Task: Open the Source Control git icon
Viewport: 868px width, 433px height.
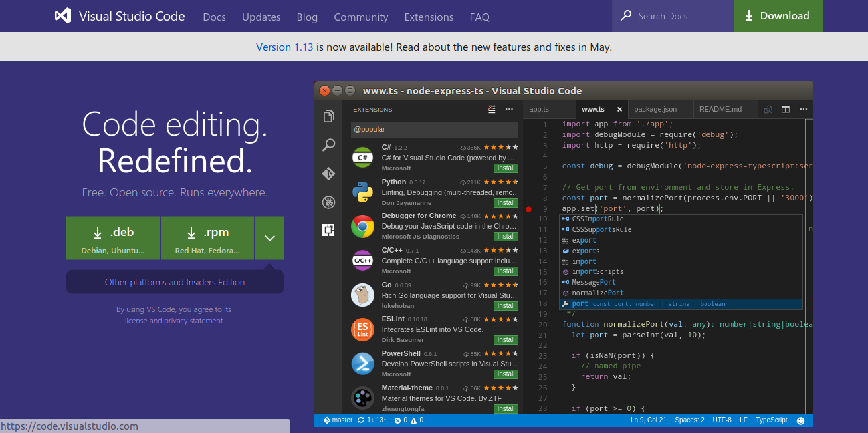Action: click(x=328, y=173)
